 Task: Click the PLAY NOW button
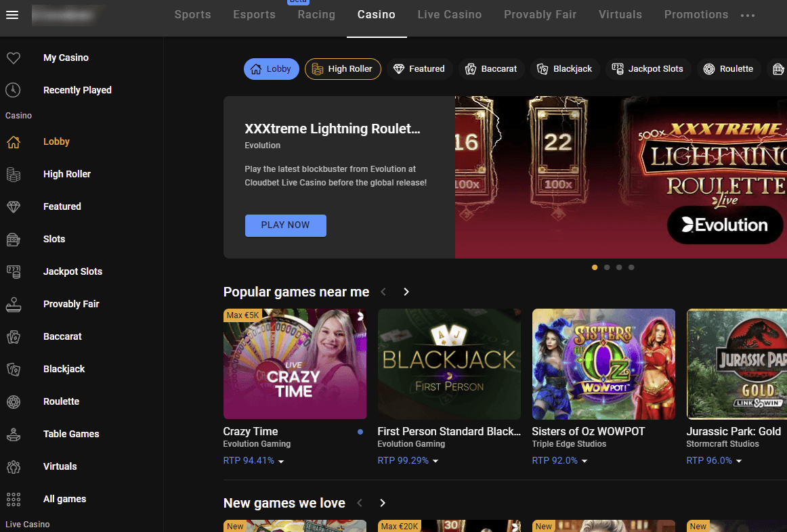click(285, 225)
